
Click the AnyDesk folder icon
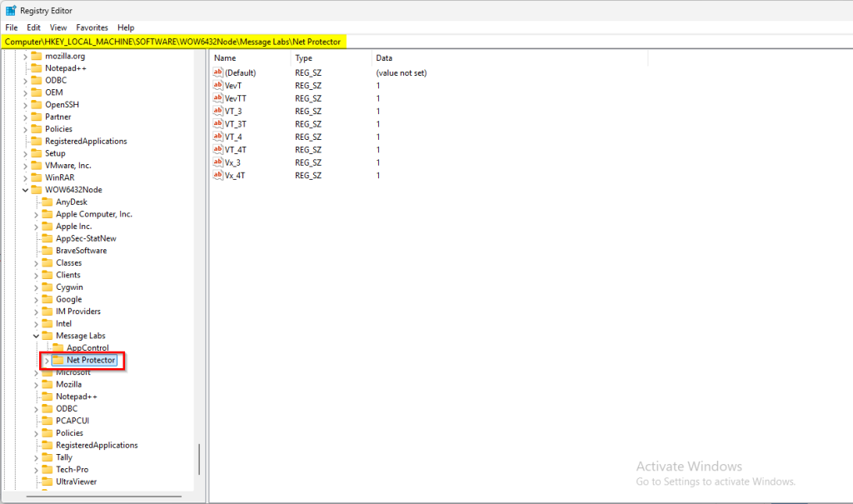click(47, 202)
